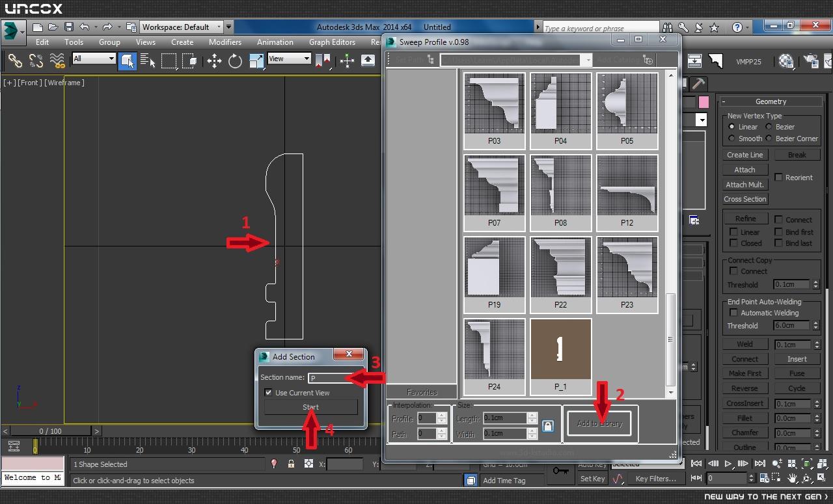
Task: Open the Modifiers menu
Action: [225, 42]
